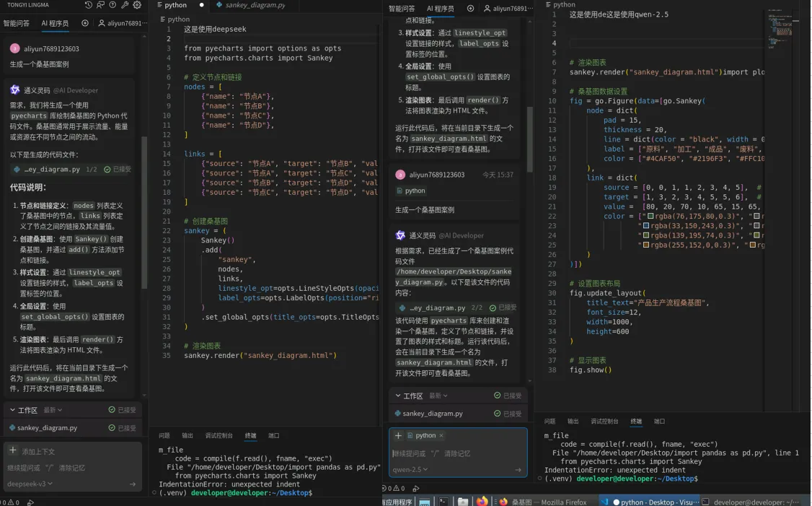Toggle 已接受 status for sankey_diagram.py in left panel
Image resolution: width=812 pixels, height=506 pixels.
pos(122,428)
